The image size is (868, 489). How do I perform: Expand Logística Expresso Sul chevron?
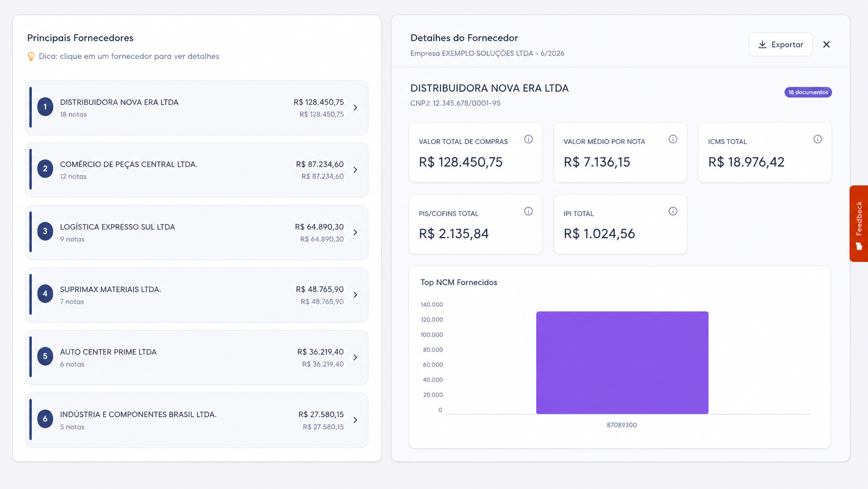coord(355,232)
